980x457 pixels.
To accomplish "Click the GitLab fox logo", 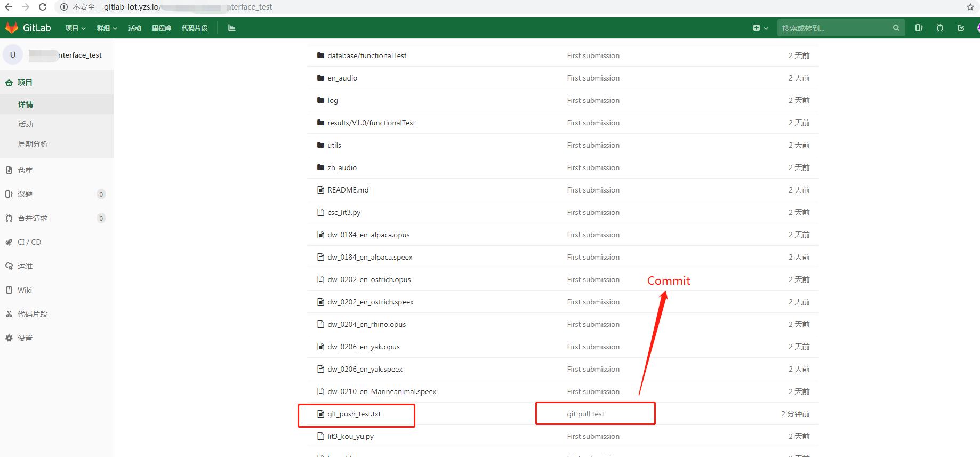I will pyautogui.click(x=12, y=28).
